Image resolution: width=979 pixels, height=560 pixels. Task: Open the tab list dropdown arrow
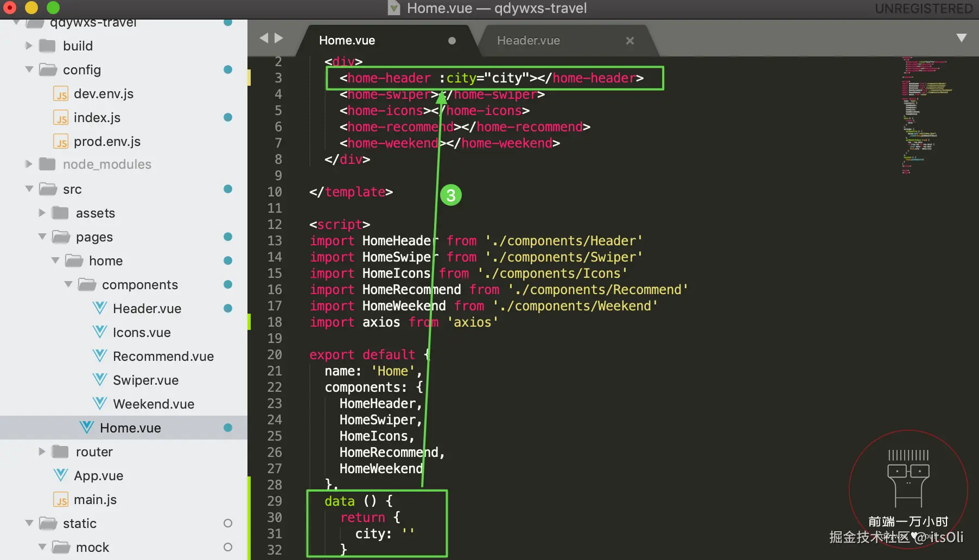(962, 38)
